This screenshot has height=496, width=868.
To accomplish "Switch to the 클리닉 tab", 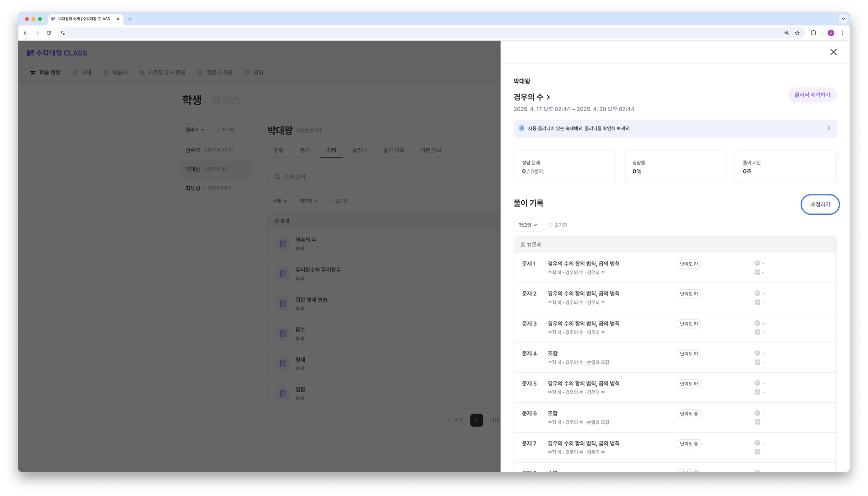I will tap(359, 150).
